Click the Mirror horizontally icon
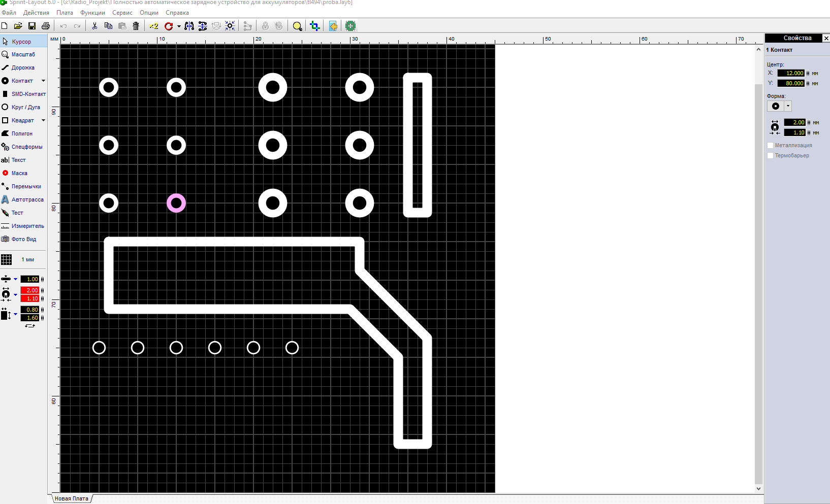Screen dimensions: 830x504 (x=189, y=26)
